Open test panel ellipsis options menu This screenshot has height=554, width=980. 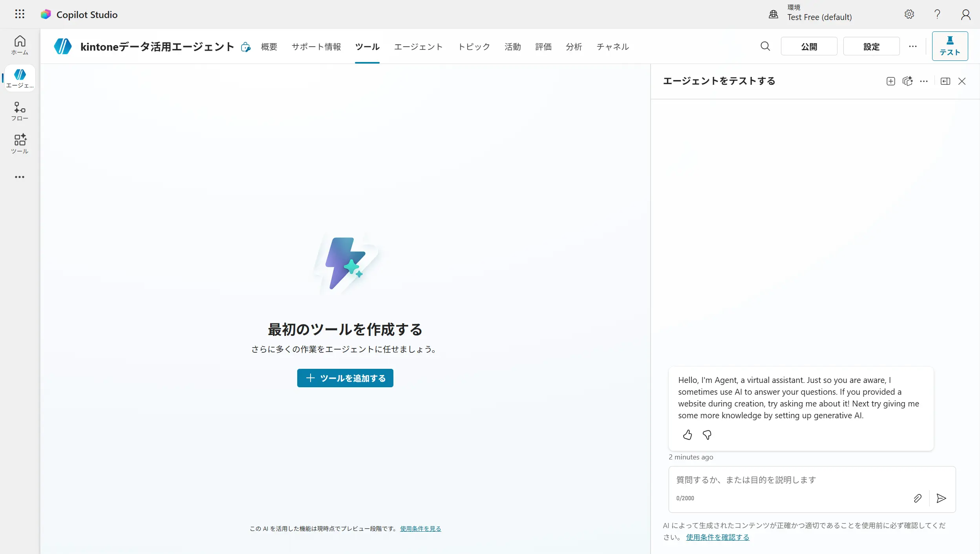point(924,81)
